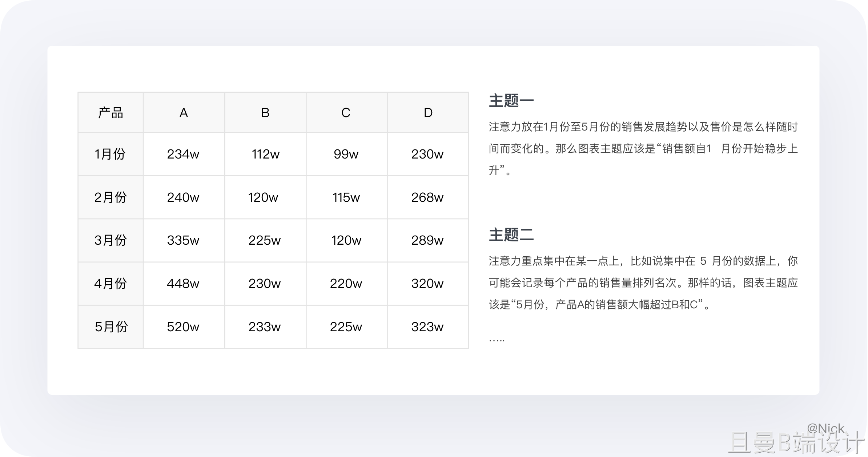Click the 主题一 heading
The width and height of the screenshot is (868, 457).
click(511, 101)
